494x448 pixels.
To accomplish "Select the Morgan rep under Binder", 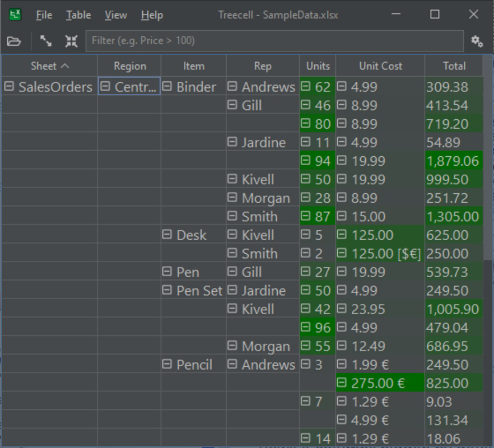I will (263, 198).
